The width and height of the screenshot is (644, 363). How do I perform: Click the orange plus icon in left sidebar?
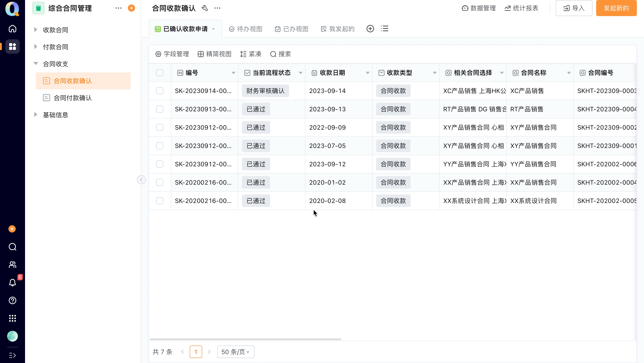12,229
